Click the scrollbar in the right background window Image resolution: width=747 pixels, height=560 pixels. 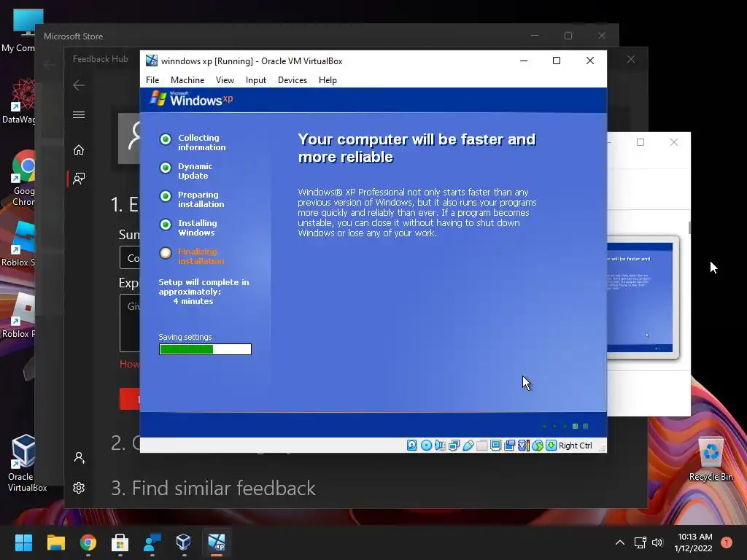pos(689,227)
